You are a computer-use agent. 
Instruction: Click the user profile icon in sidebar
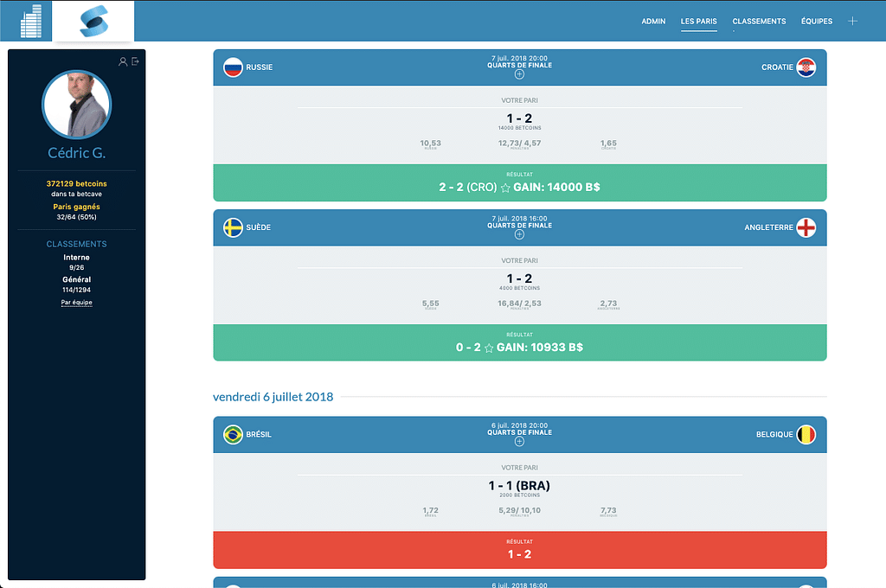tap(123, 61)
